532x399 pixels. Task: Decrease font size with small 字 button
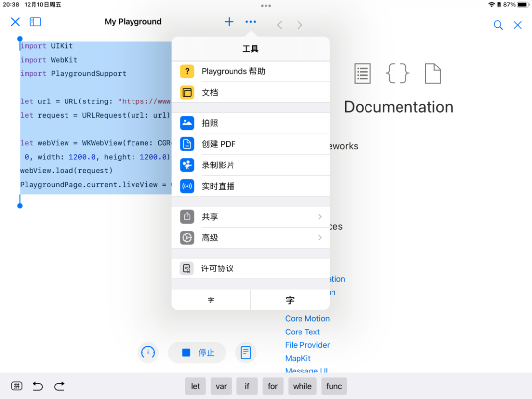tap(211, 300)
